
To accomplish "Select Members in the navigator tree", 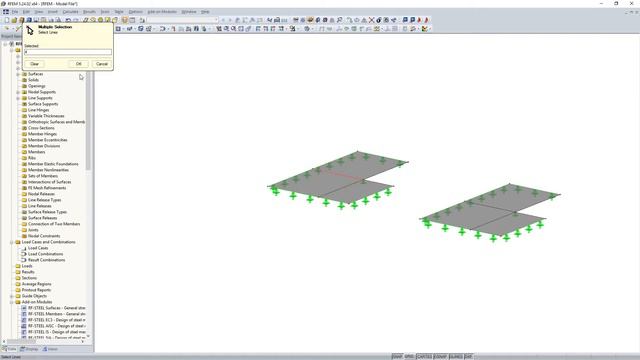I will (x=36, y=152).
